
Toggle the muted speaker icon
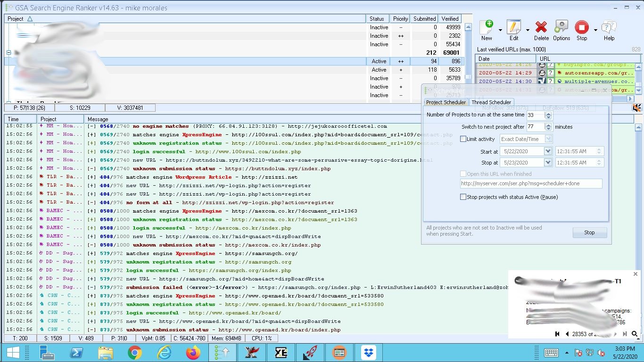637,108
